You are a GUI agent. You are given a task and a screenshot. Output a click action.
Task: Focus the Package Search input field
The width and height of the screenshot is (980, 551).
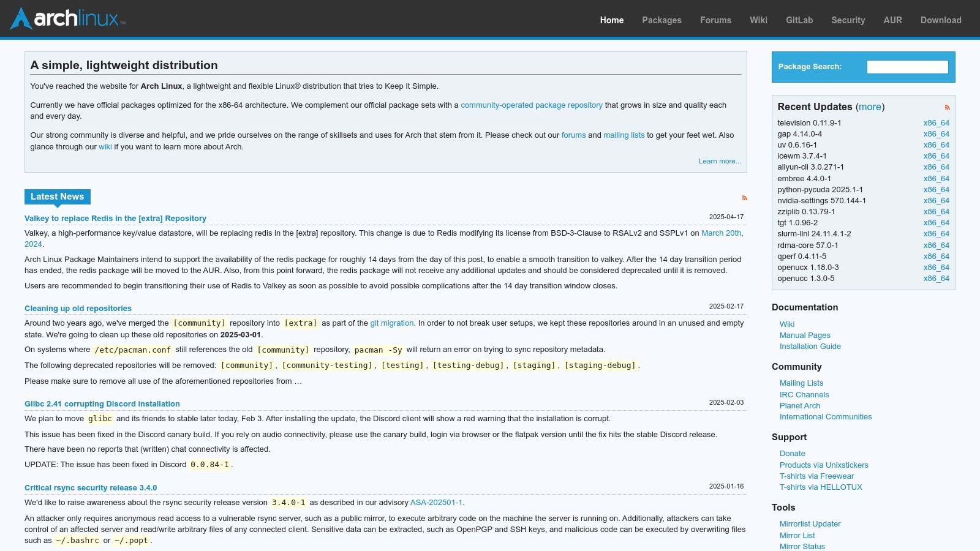907,67
